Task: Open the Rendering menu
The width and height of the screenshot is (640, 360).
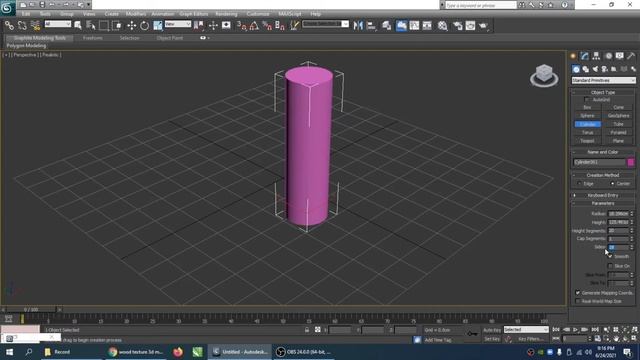Action: 226,14
